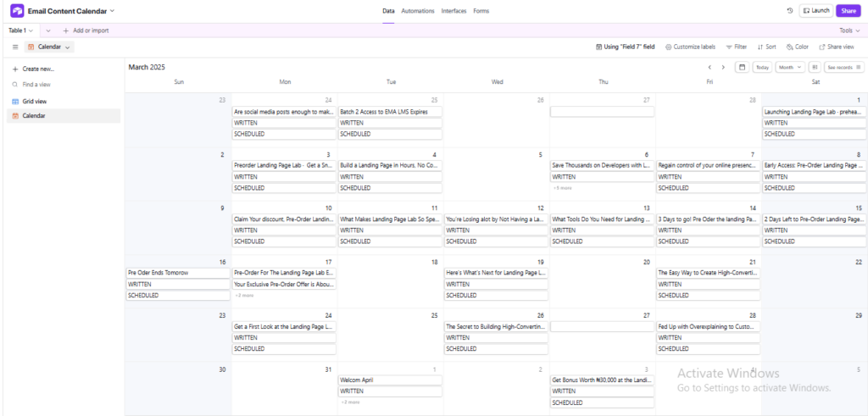The height and width of the screenshot is (416, 868).
Task: Jump to Today in the calendar
Action: point(763,67)
